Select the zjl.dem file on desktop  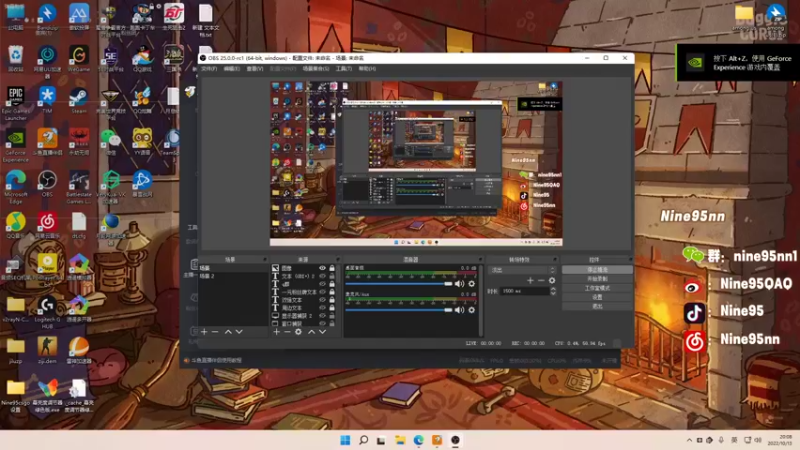[x=47, y=351]
